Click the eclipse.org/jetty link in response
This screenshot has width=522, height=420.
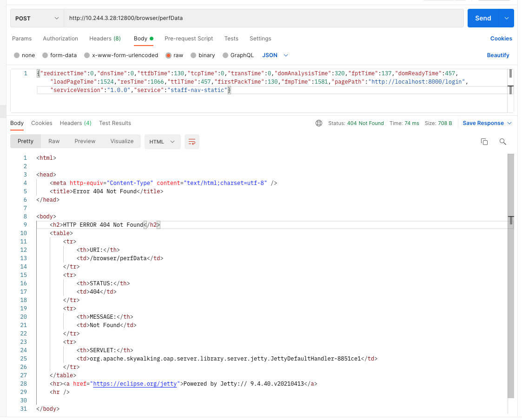pos(135,384)
